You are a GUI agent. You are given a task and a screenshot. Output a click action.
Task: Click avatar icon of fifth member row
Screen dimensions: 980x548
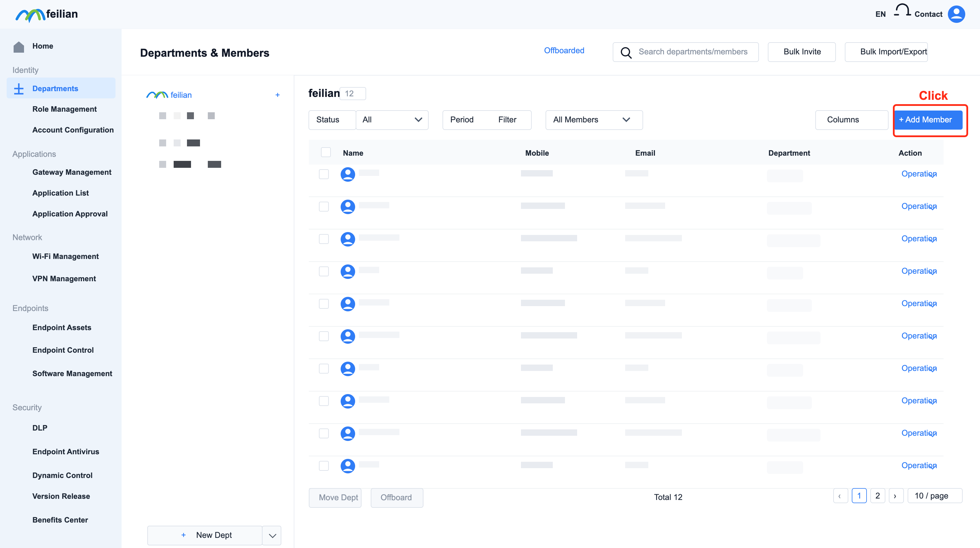[x=347, y=304]
